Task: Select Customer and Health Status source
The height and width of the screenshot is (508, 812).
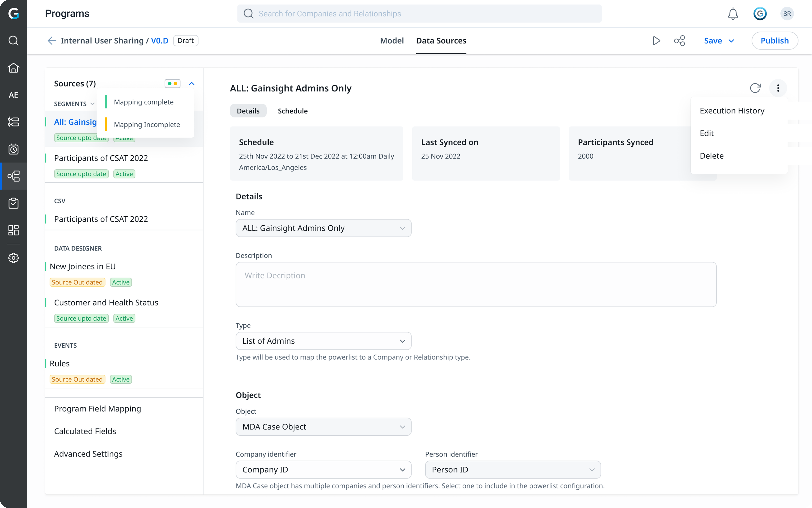Action: pos(106,302)
